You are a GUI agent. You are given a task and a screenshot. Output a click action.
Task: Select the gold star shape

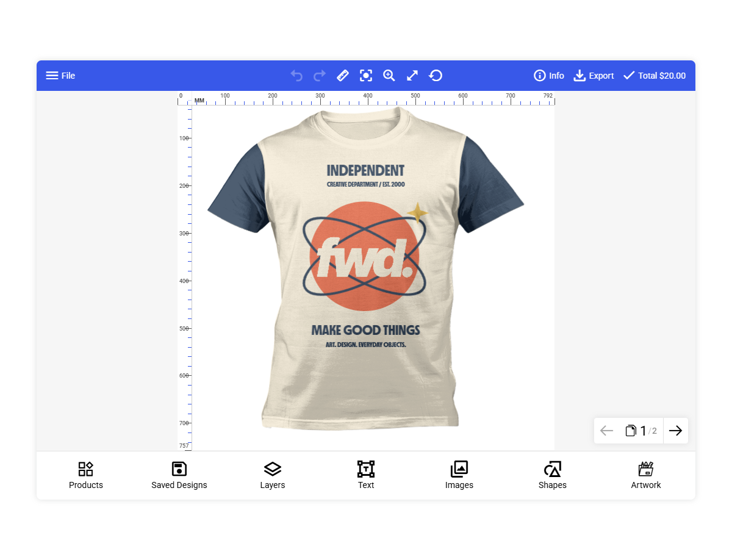pyautogui.click(x=418, y=212)
